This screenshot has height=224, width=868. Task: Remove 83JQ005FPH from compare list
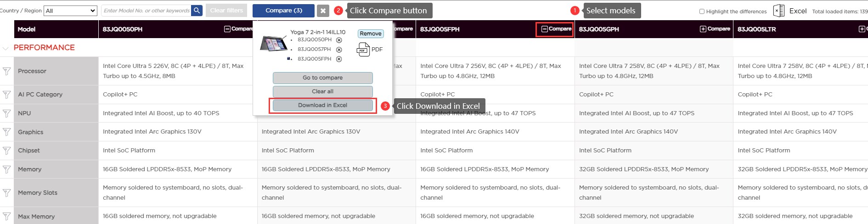pyautogui.click(x=339, y=59)
